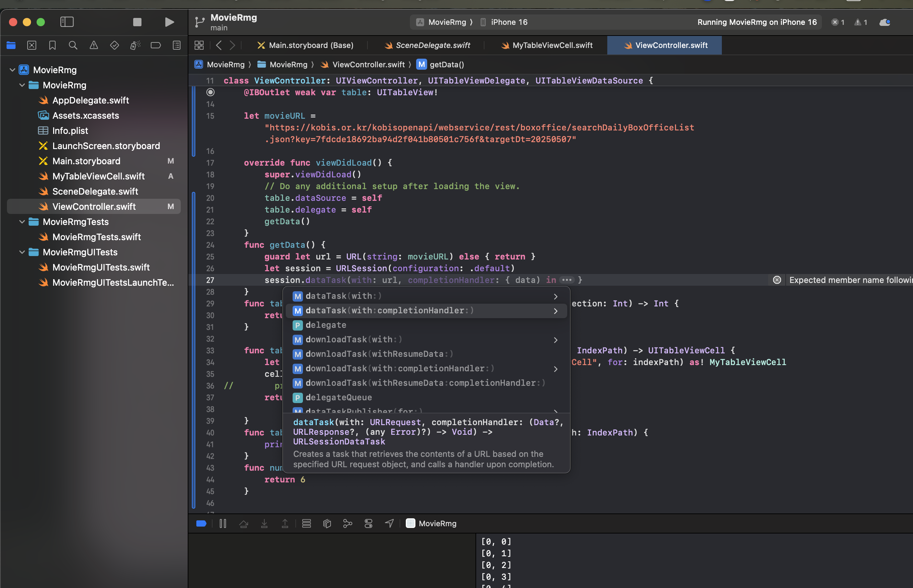Open LaunchScreen.storyboard
Screen dimensions: 913x588
pos(106,146)
